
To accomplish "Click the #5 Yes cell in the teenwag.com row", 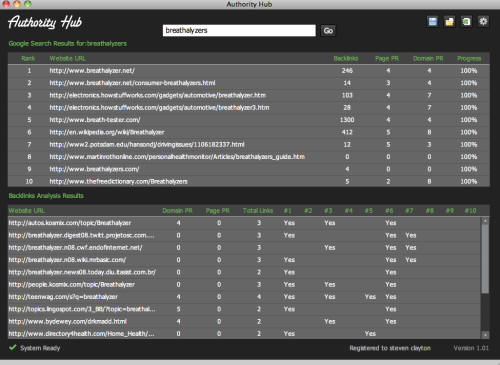I will [370, 297].
